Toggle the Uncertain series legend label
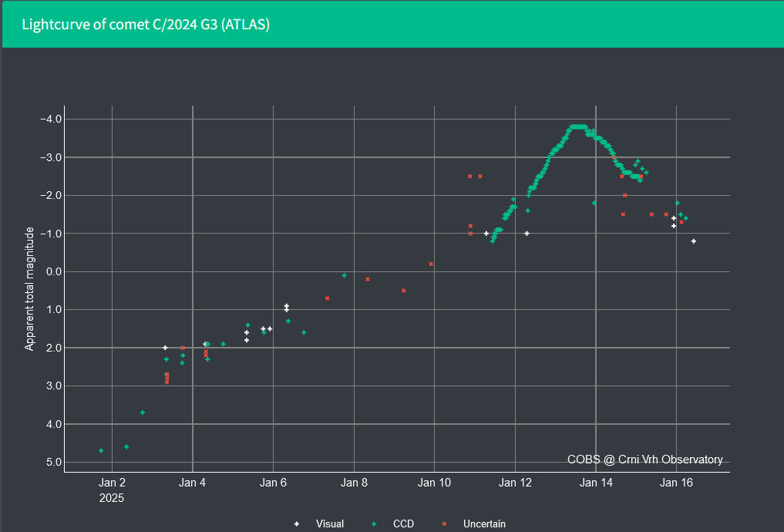The height and width of the screenshot is (532, 784). [x=484, y=524]
